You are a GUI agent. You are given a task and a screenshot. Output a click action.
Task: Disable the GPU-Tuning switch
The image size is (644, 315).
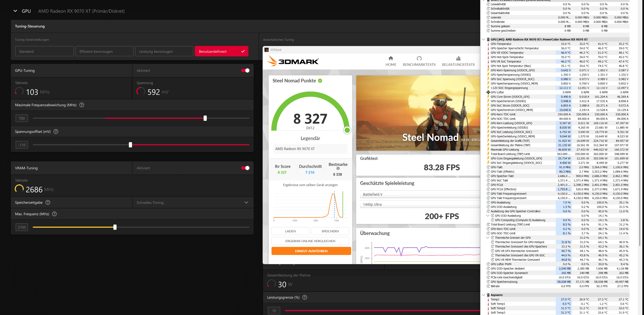click(x=245, y=70)
